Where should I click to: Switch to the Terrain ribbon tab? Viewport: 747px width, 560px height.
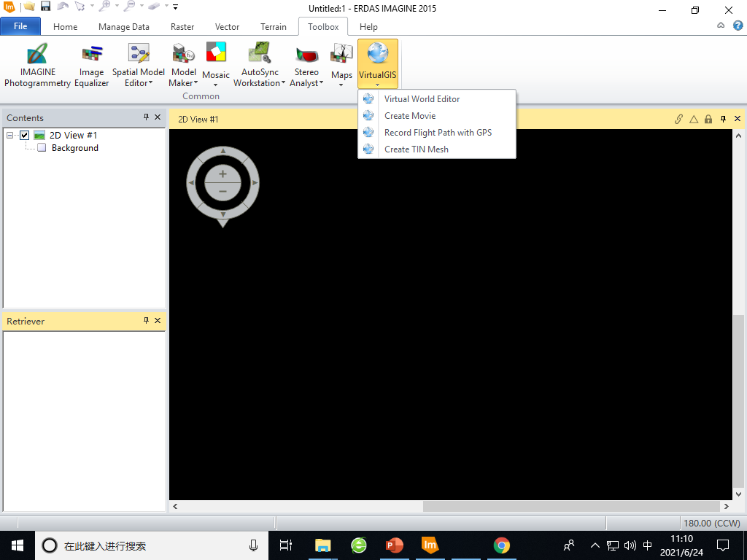click(x=274, y=26)
